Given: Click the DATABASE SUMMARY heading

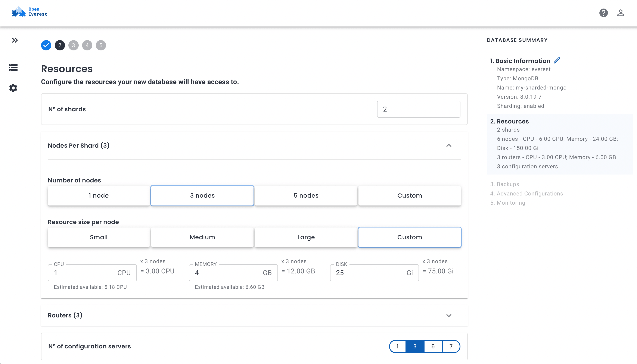Looking at the screenshot, I should 517,40.
